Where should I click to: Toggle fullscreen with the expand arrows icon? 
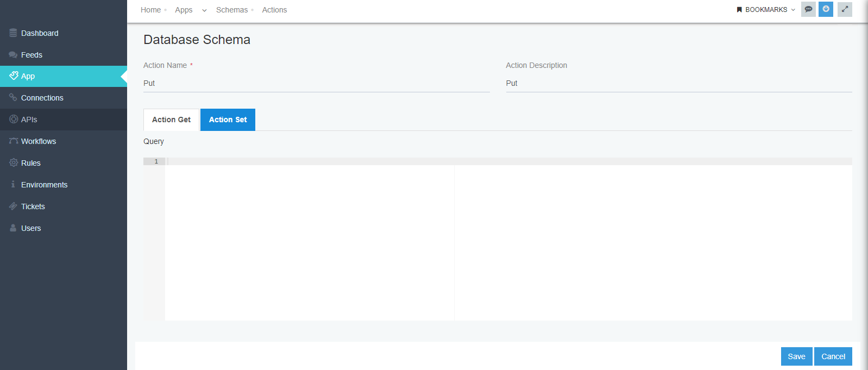(x=845, y=9)
